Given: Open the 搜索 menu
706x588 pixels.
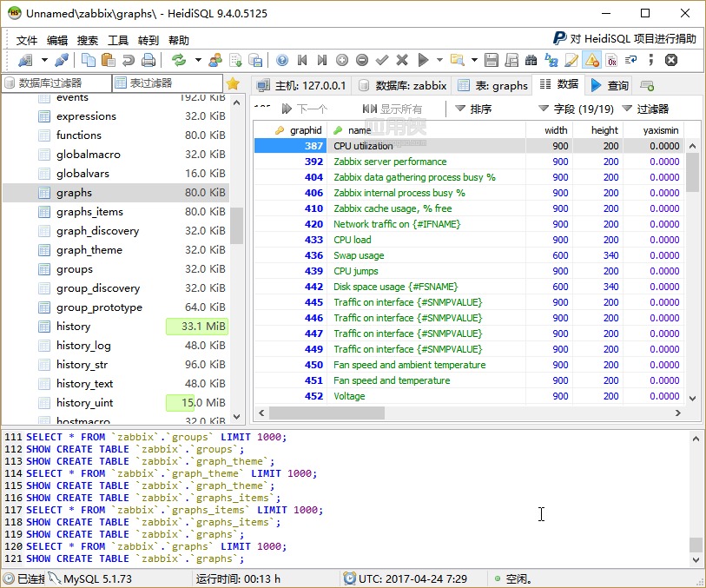Looking at the screenshot, I should [88, 41].
